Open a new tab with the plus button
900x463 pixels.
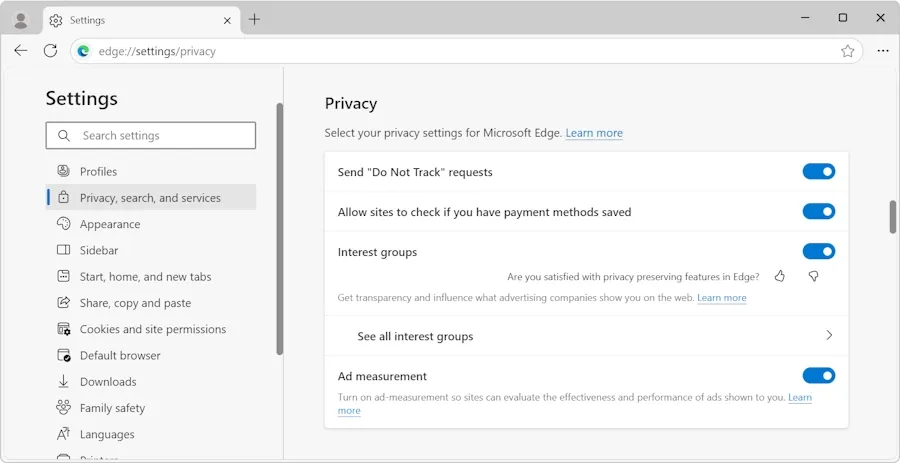coord(254,20)
